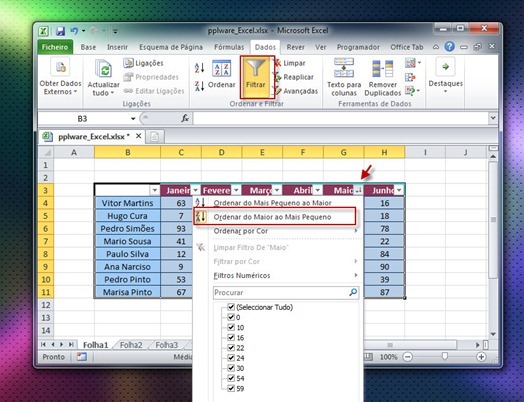The image size is (524, 402).
Task: Uncheck the value 16 checkbox
Action: click(231, 338)
